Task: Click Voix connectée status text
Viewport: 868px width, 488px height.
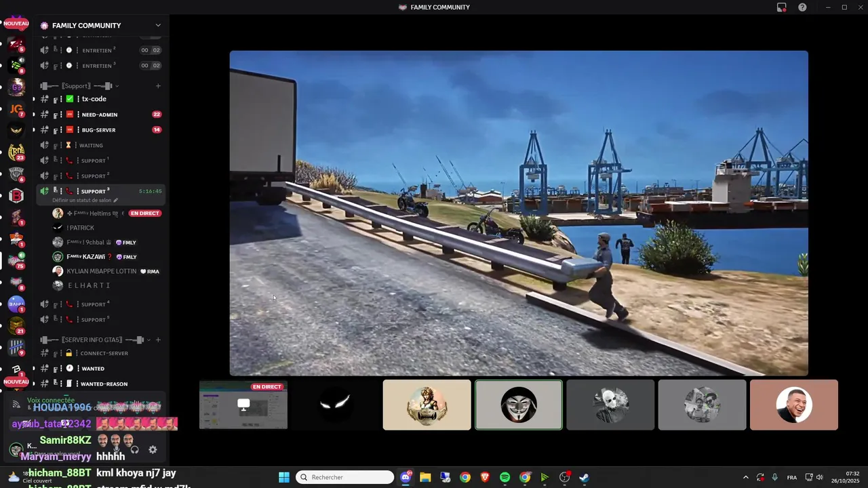Action: (x=51, y=401)
